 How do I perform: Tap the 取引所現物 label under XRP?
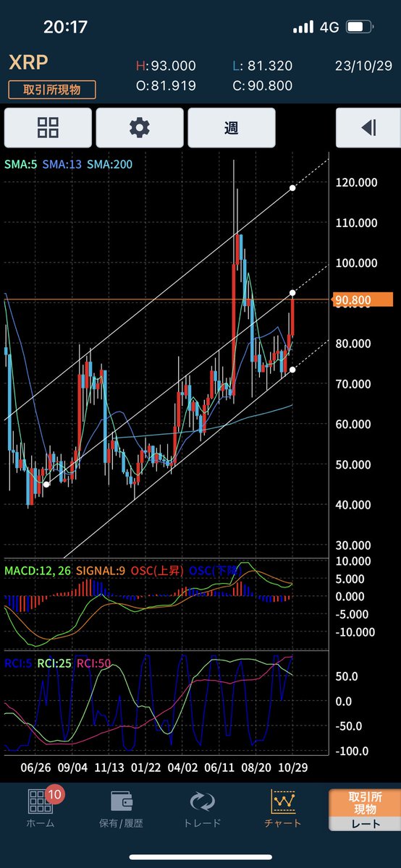(52, 90)
